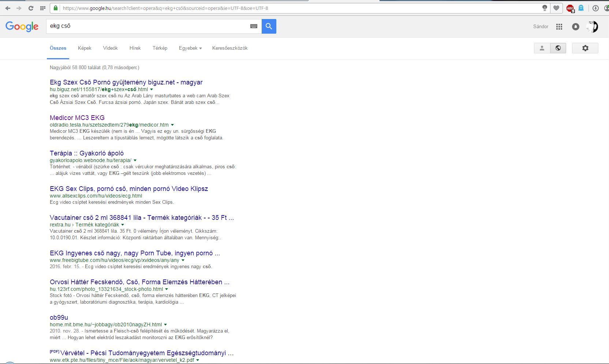
Task: Expand arrow next to www.freebigtube.com URL
Action: (x=183, y=260)
